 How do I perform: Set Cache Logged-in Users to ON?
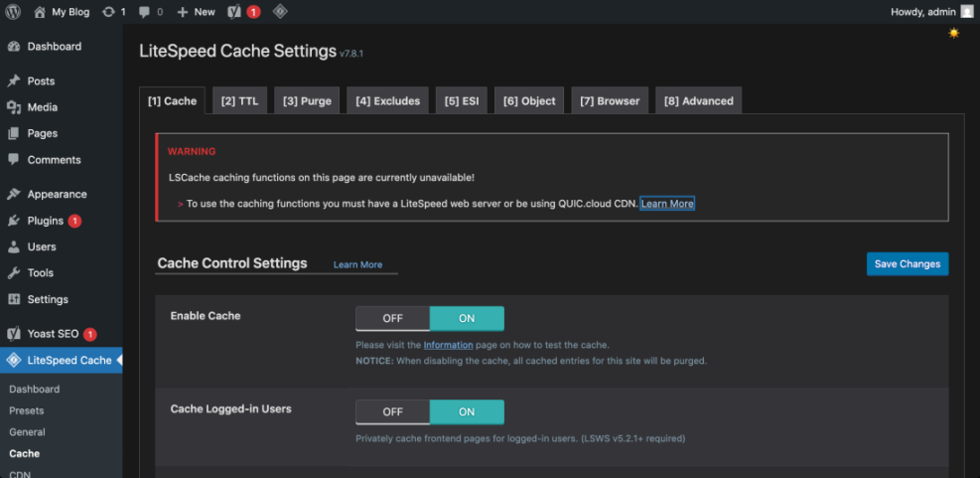point(467,412)
